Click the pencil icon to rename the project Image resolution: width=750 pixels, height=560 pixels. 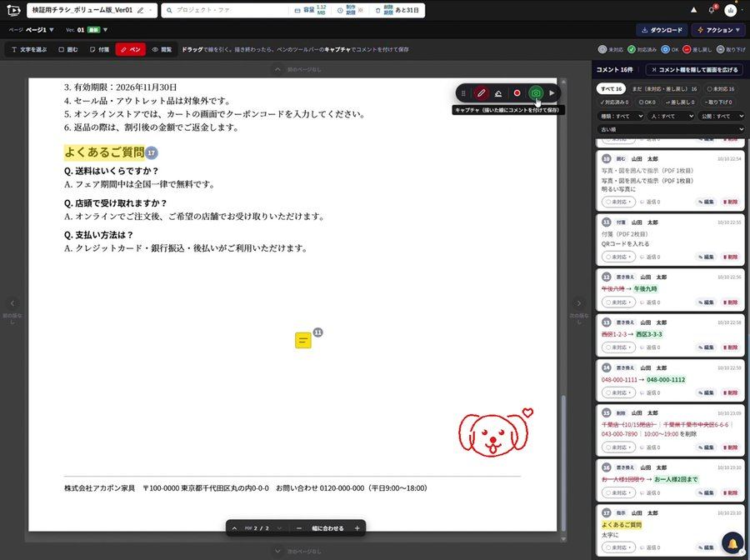click(x=140, y=10)
